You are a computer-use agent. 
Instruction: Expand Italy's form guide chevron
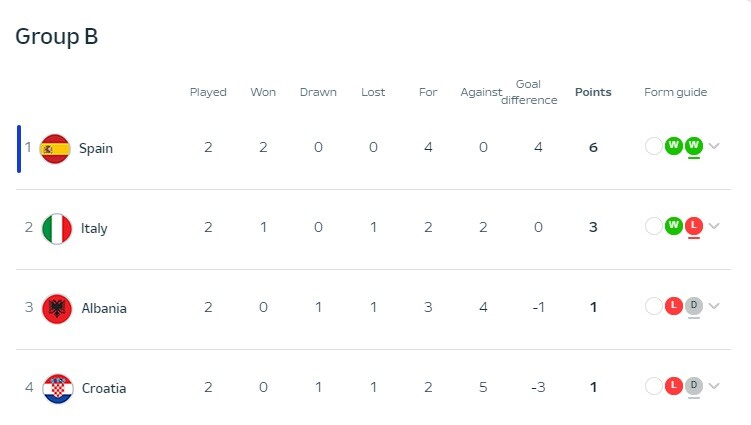[714, 226]
